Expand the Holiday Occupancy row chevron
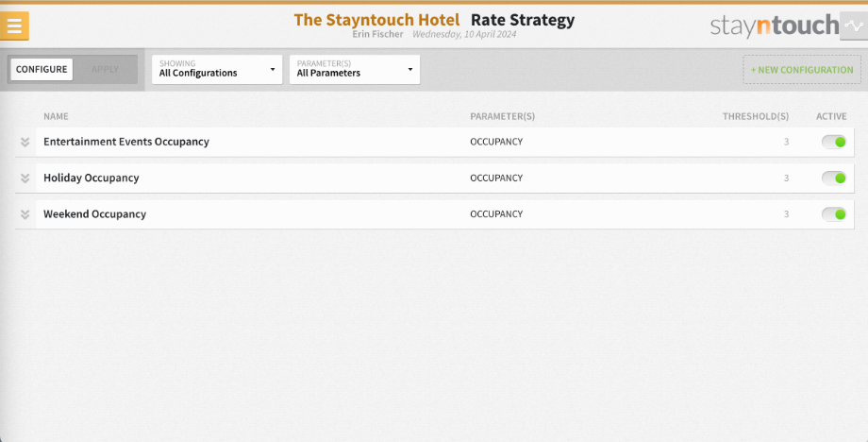This screenshot has height=442, width=868. pos(25,178)
